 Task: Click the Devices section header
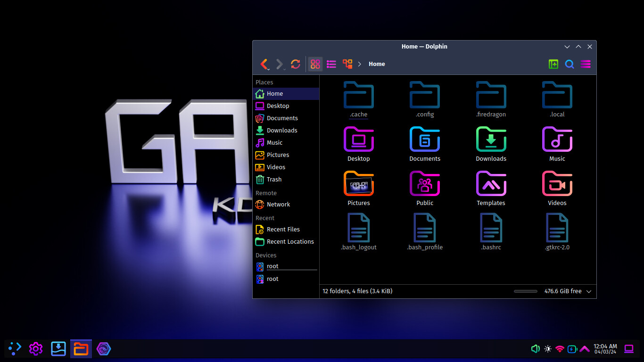point(266,255)
